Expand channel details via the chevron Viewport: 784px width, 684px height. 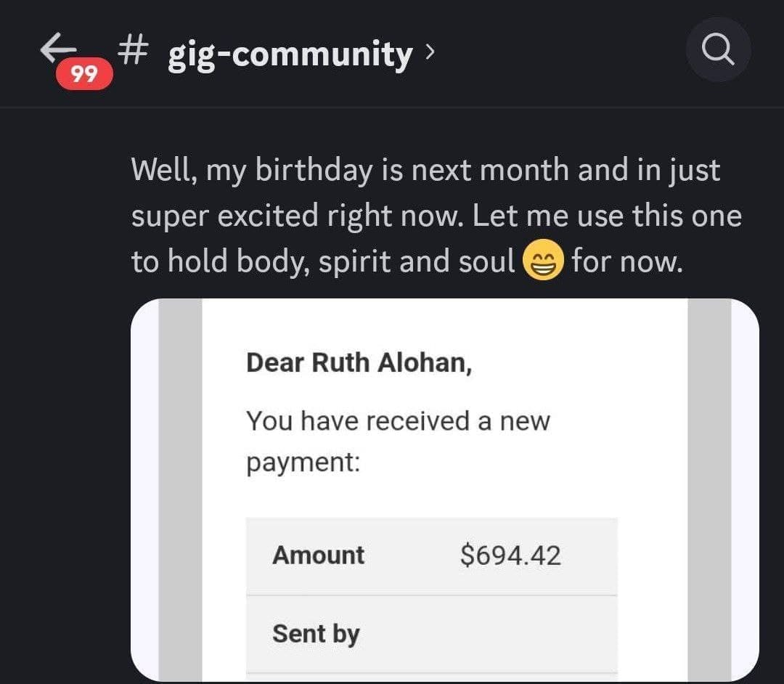click(x=430, y=51)
